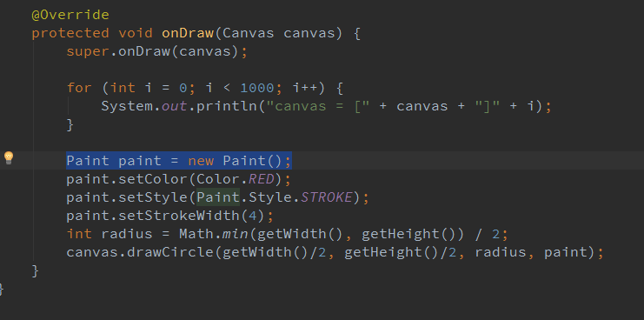This screenshot has width=644, height=320.
Task: Click the onDraw method name in declaration
Action: point(188,33)
